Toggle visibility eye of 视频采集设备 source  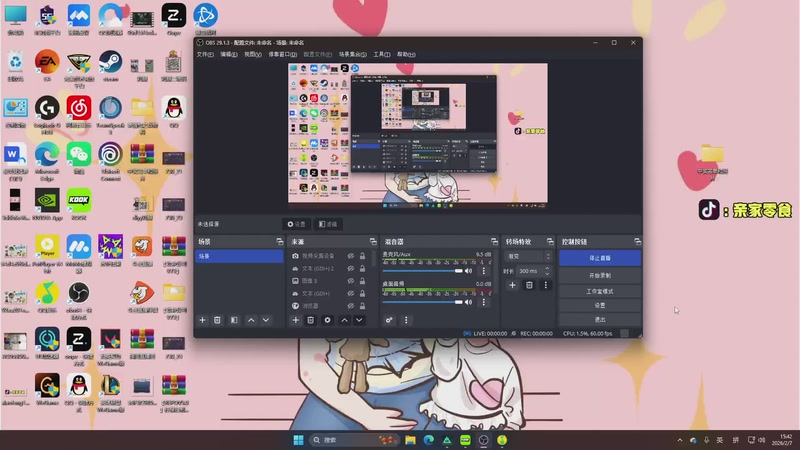point(351,256)
